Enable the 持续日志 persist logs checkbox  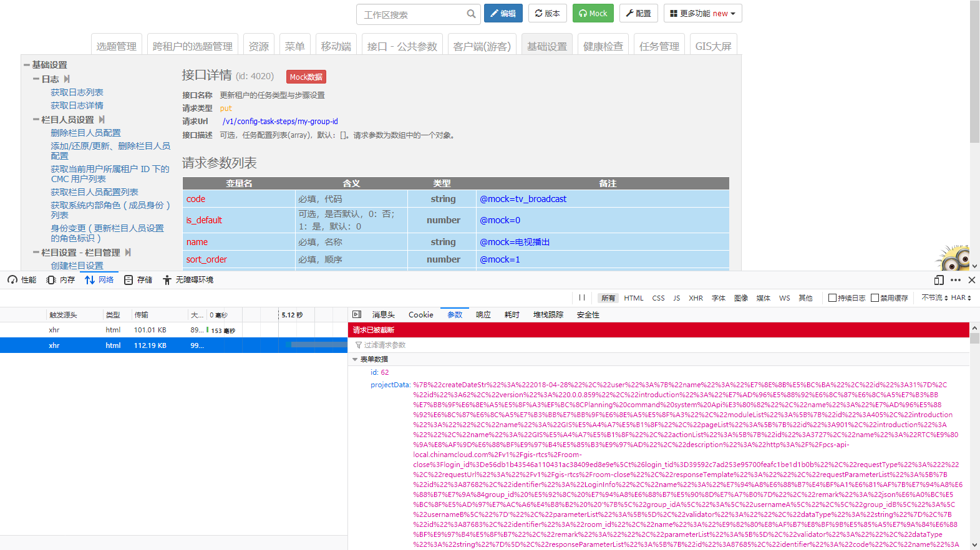click(832, 298)
